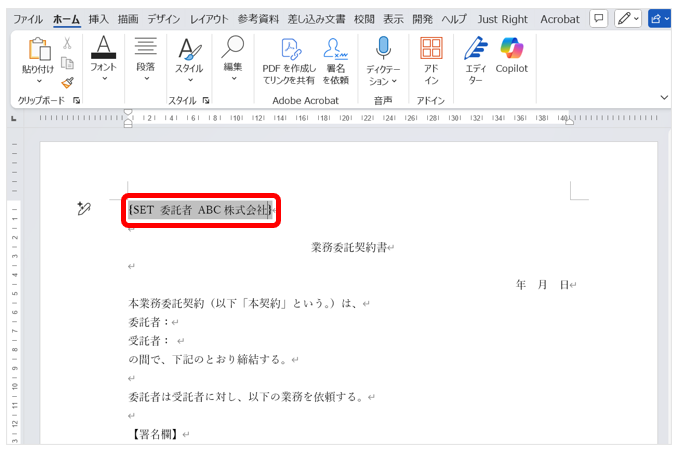This screenshot has height=455, width=681.
Task: Click PDFを作成してリンクを共有 icon
Action: point(290,49)
